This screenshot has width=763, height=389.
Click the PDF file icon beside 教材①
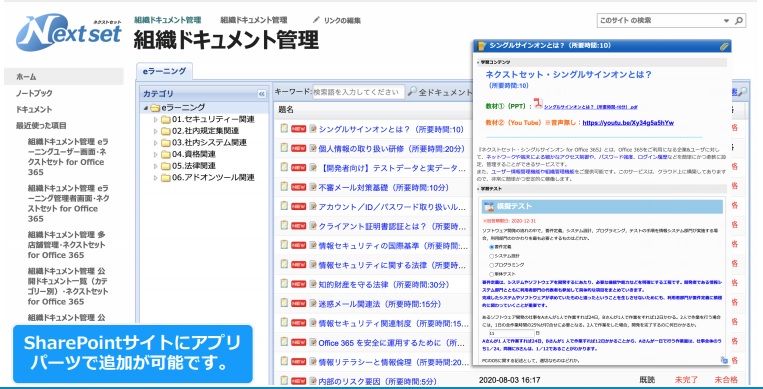[x=538, y=104]
